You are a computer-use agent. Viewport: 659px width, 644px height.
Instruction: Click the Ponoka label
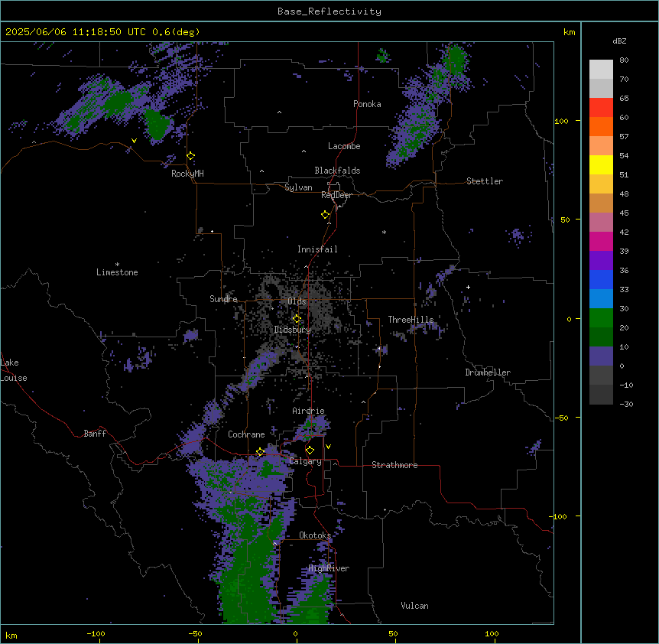367,104
